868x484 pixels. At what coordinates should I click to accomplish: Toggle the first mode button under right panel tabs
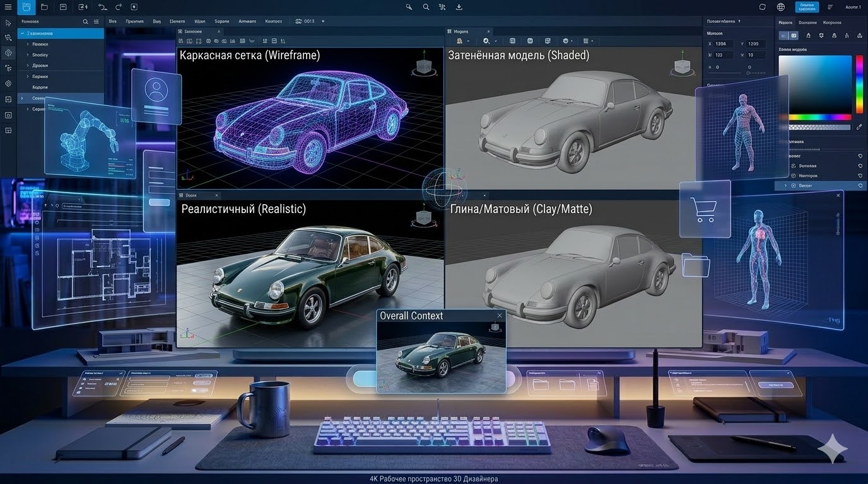784,35
